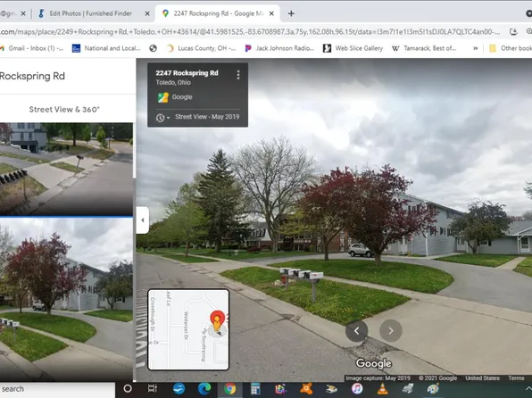Open the blue seagull app on taskbar
Screen dimensions: 532x398
coord(179,388)
